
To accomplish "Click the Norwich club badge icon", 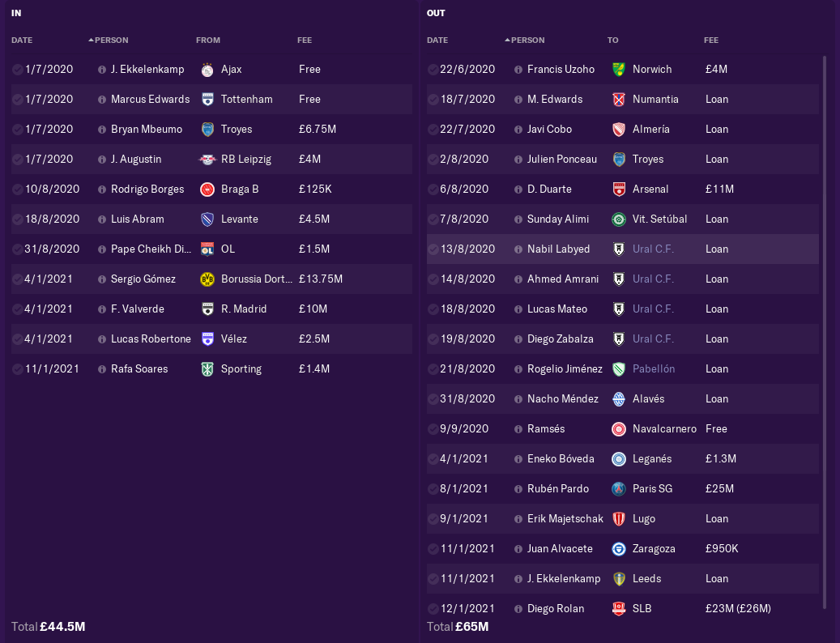I will tap(619, 70).
